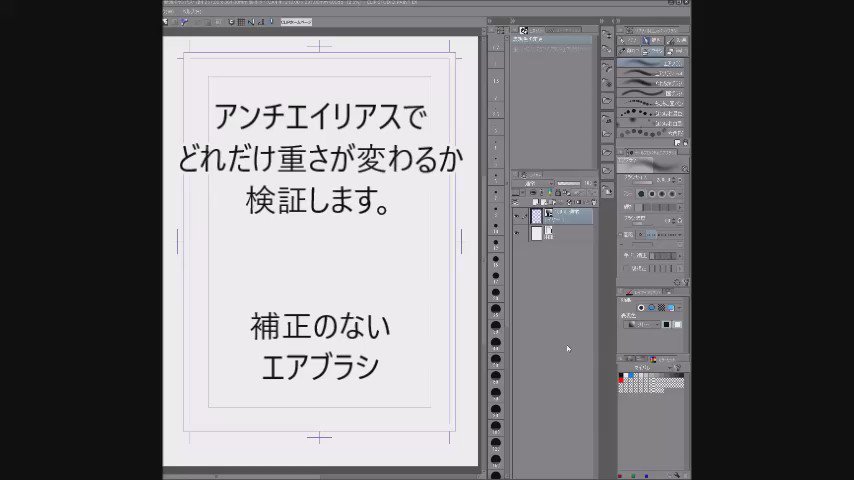Click the brush size stepper arrows

pyautogui.click(x=674, y=179)
